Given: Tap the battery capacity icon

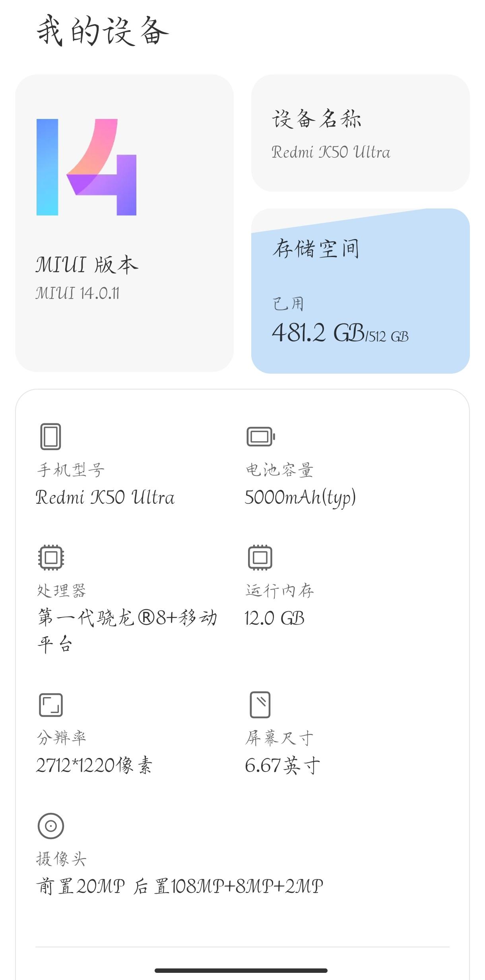Looking at the screenshot, I should [x=261, y=436].
